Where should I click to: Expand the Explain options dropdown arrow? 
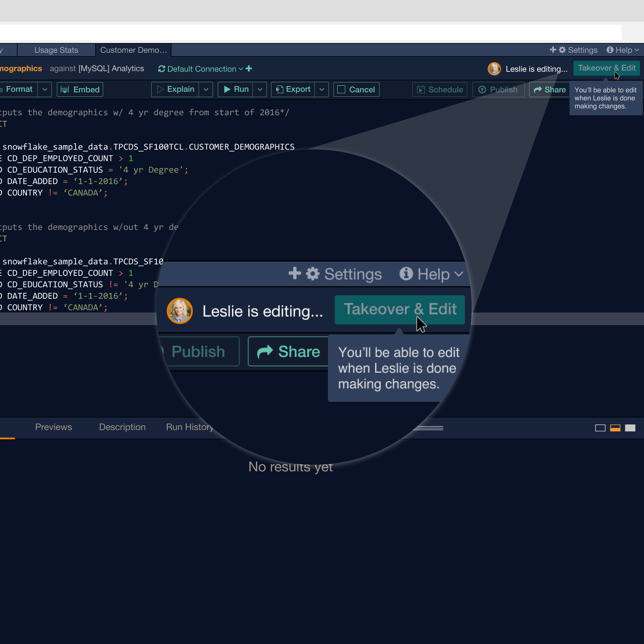click(x=206, y=89)
